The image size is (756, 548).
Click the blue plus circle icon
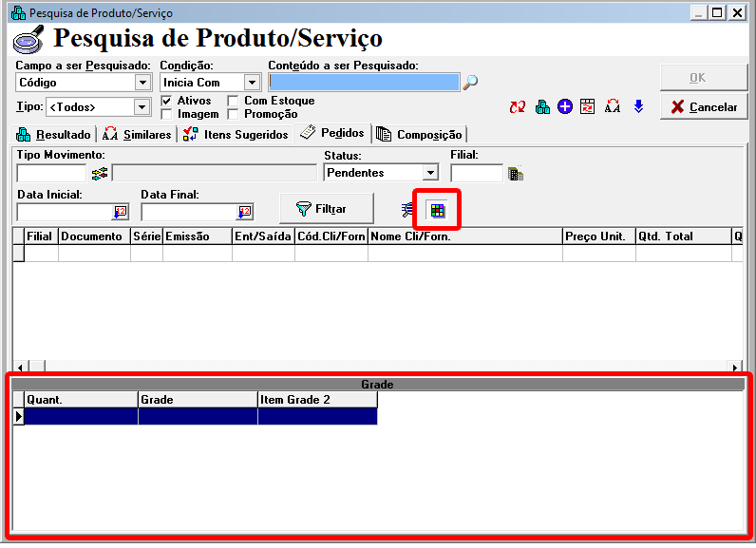(565, 107)
